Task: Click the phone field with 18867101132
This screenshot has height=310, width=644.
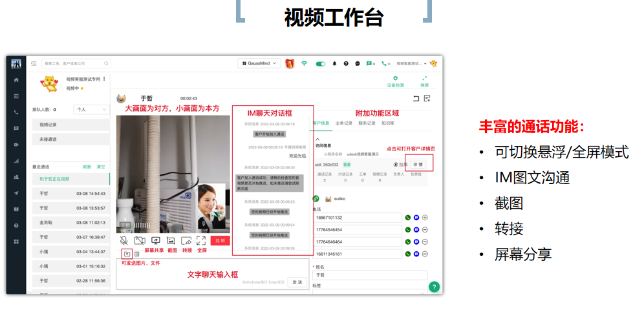Action: (357, 218)
